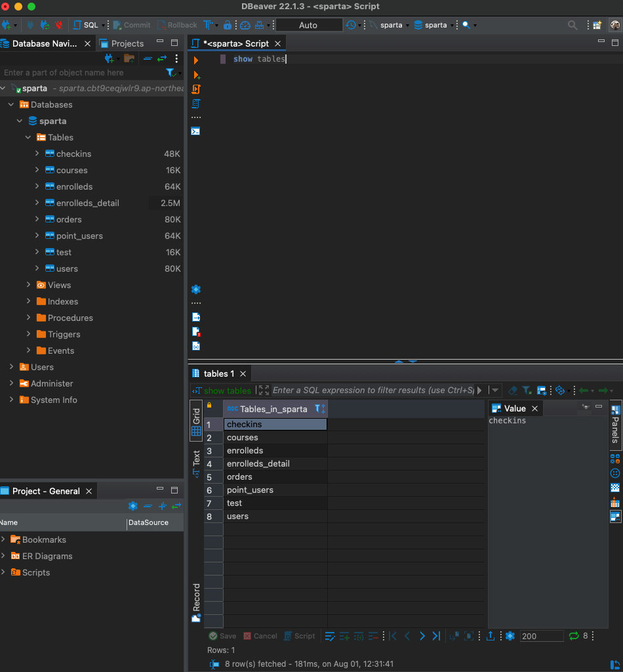Screen dimensions: 623x672
Task: Open the SQL editor dropdown arrow in toolbar
Action: point(103,26)
